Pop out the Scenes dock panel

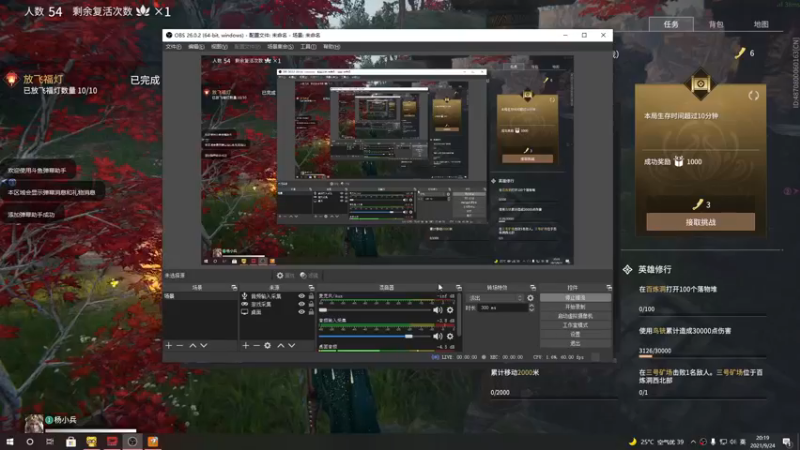click(x=234, y=288)
